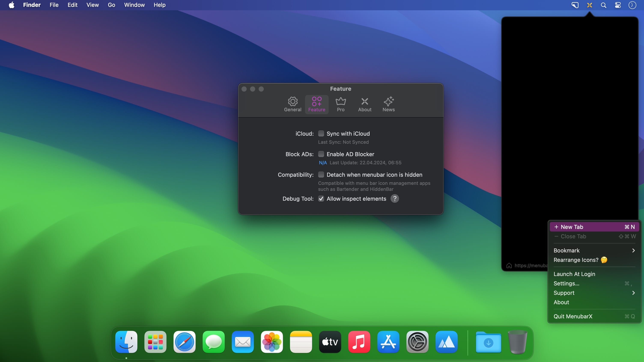Show the News sparkle tab
Viewport: 644px width, 362px height.
[x=389, y=104]
